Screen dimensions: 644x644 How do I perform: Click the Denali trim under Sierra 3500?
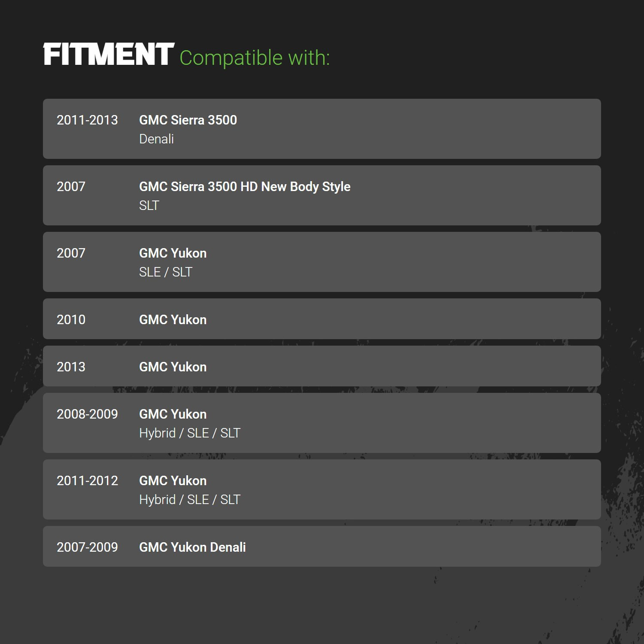[156, 139]
